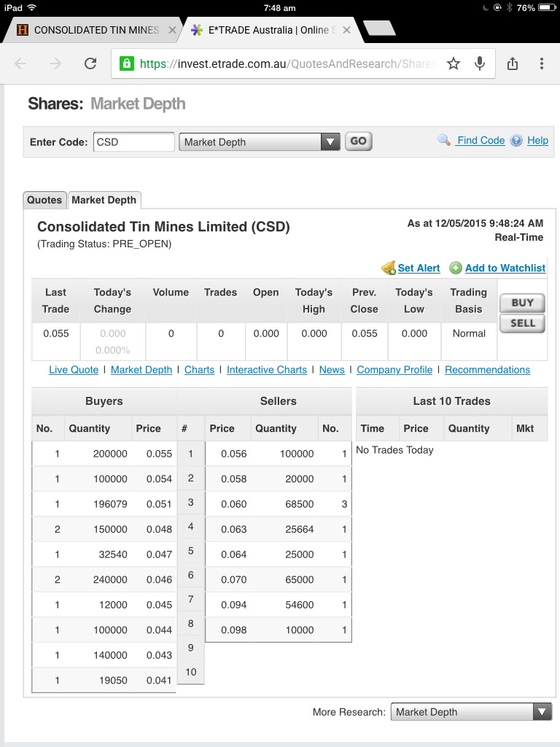Open the News link
This screenshot has width=560, height=747.
tap(332, 370)
